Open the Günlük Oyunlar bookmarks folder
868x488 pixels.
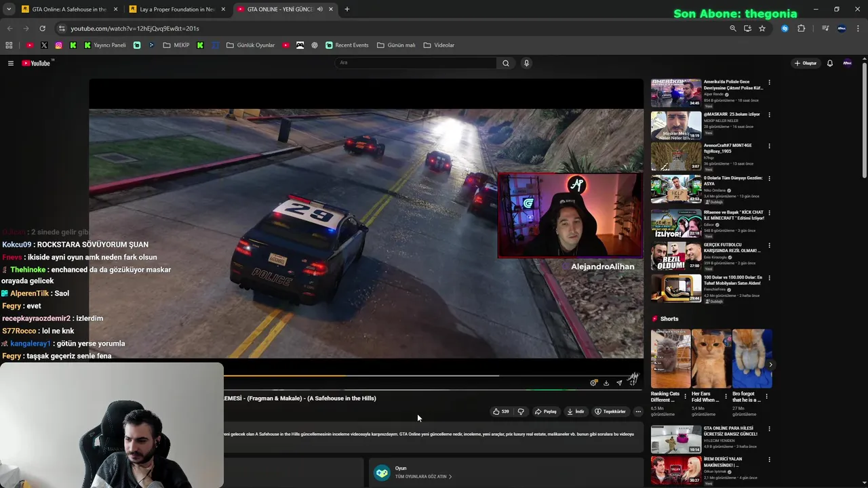tap(250, 45)
